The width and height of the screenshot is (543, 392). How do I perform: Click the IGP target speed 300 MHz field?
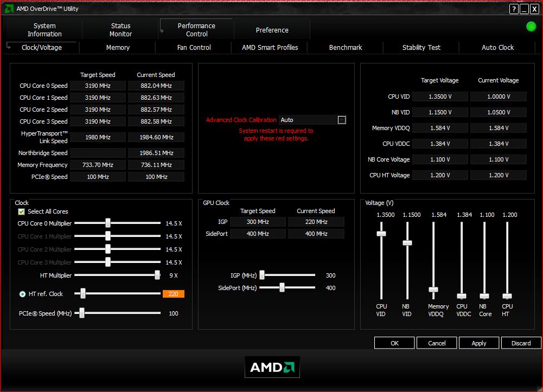pyautogui.click(x=258, y=222)
